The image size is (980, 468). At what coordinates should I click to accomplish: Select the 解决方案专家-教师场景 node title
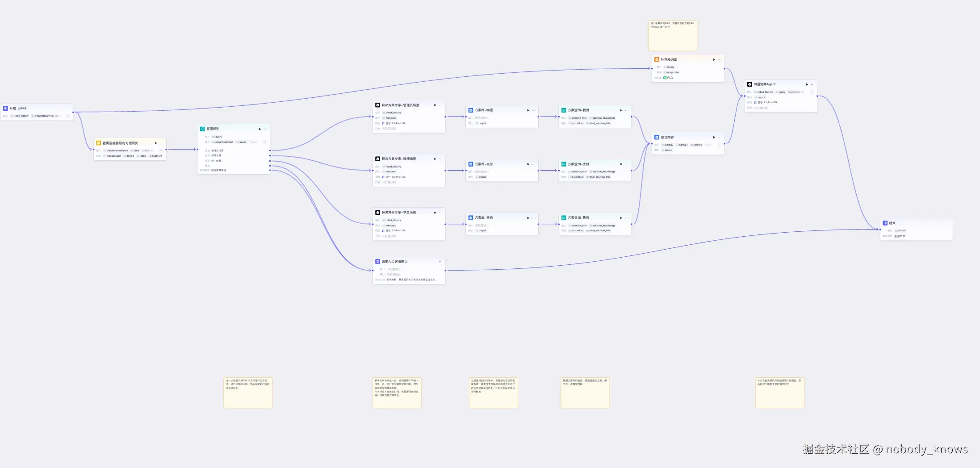coord(398,159)
